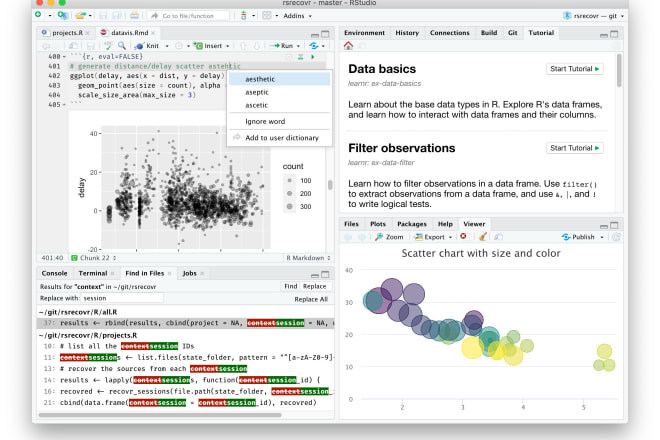The width and height of the screenshot is (660, 440).
Task: Click the Replace All button
Action: point(311,299)
